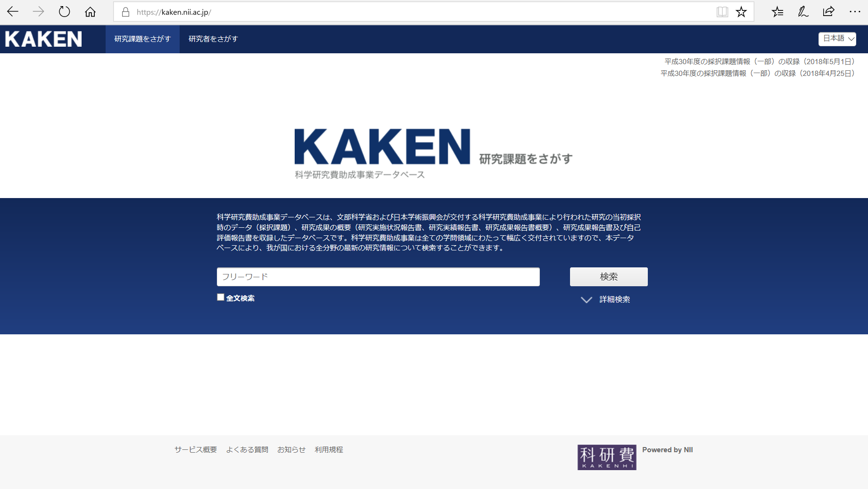Reload the page with refresh icon
This screenshot has width=868, height=489.
(x=64, y=12)
